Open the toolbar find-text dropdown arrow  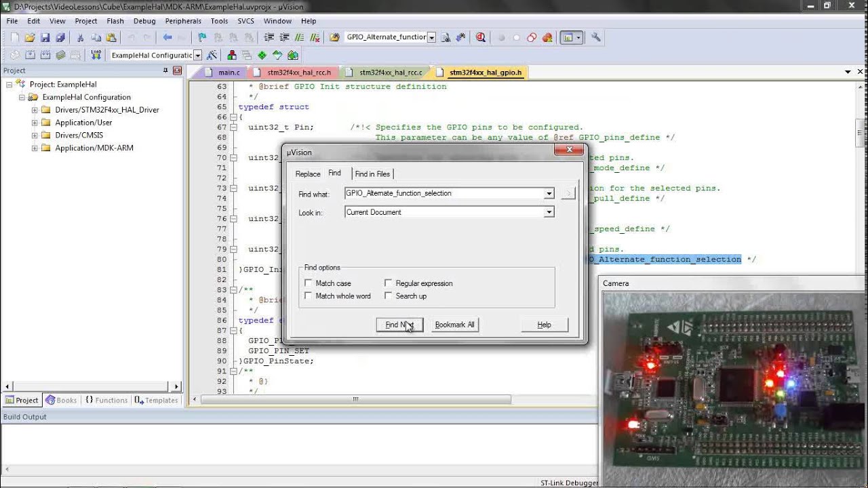click(431, 37)
